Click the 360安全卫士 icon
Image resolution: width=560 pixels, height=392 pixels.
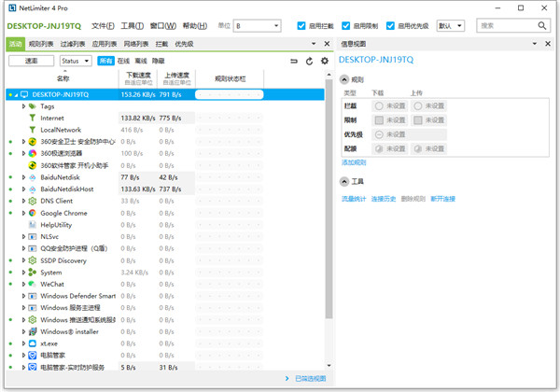point(33,141)
